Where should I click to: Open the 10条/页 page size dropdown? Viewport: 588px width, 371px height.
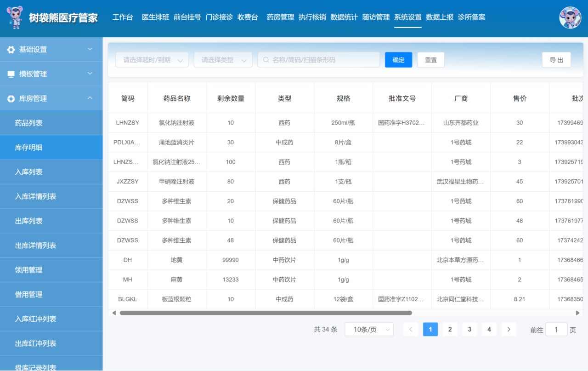click(369, 329)
